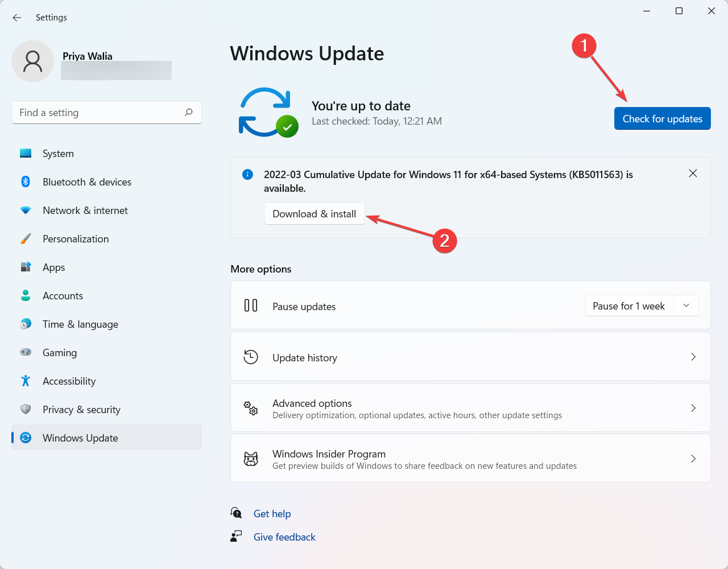Click the Accessibility figure icon
This screenshot has width=728, height=569.
tap(26, 381)
